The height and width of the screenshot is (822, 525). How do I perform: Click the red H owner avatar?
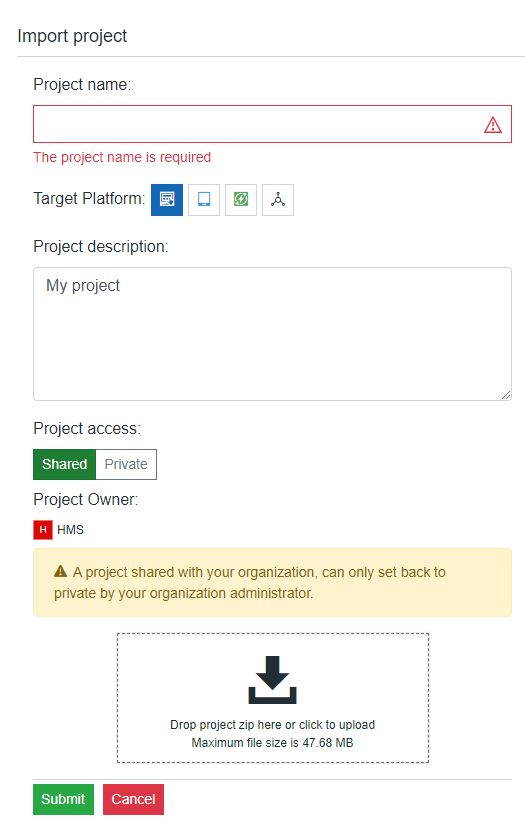tap(43, 529)
